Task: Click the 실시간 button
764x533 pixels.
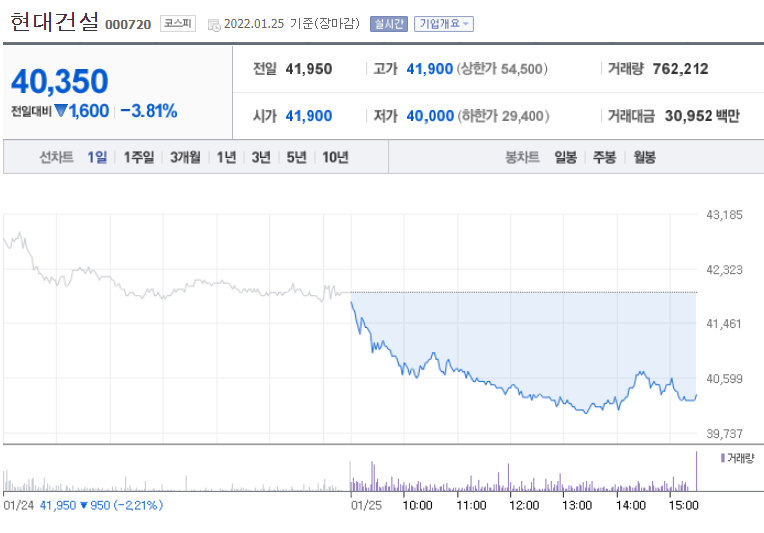Action: pyautogui.click(x=389, y=24)
